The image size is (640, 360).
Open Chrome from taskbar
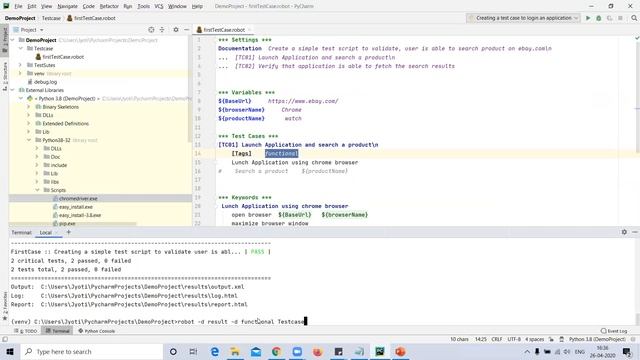(x=276, y=351)
